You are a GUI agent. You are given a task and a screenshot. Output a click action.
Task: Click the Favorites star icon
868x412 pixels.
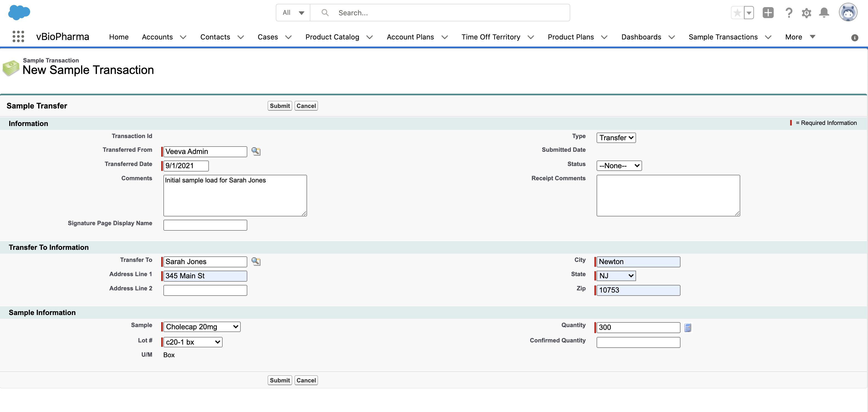tap(737, 13)
